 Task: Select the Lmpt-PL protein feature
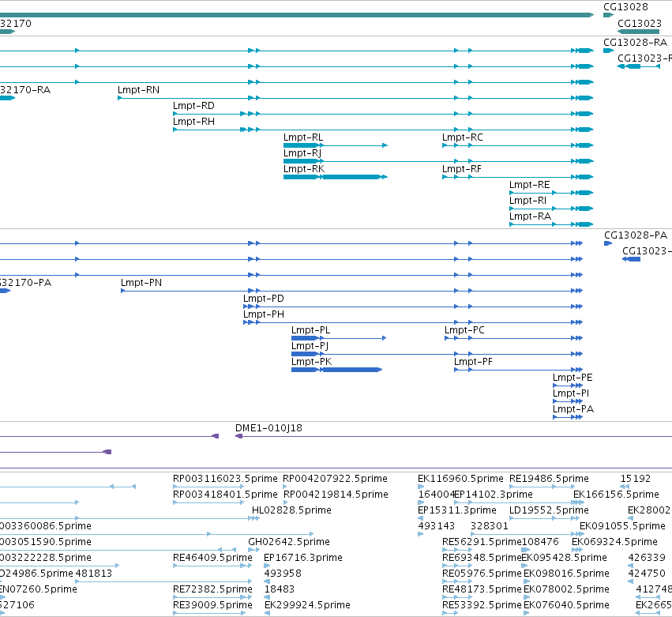[339, 338]
